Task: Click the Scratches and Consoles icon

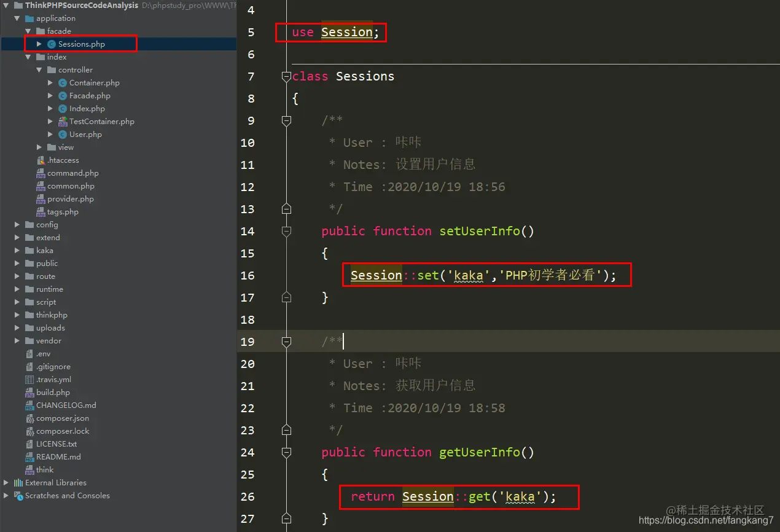Action: [x=18, y=496]
